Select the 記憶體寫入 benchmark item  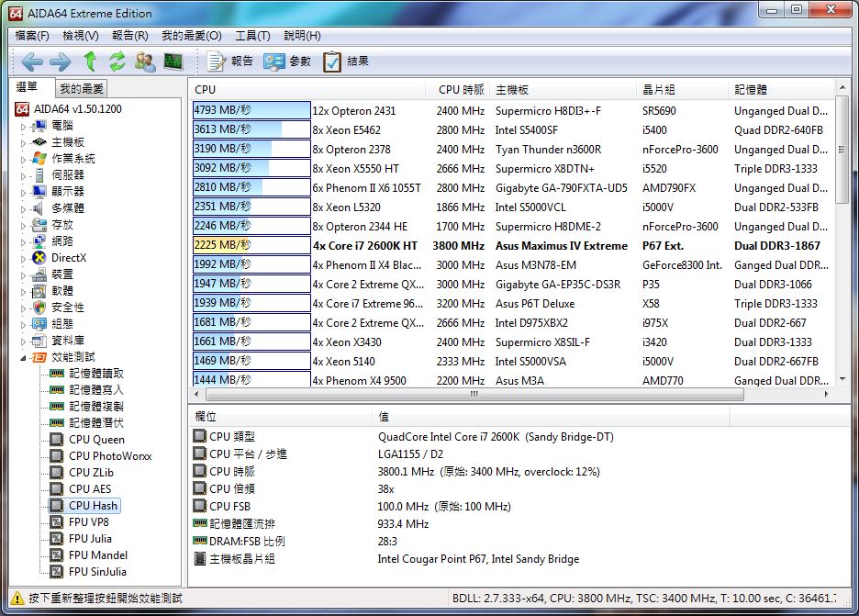tap(95, 389)
